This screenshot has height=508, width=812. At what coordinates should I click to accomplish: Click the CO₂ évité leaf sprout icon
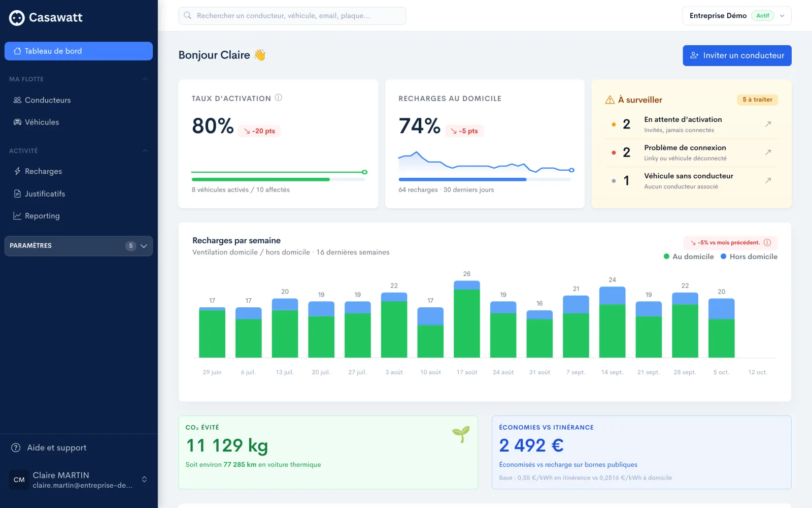click(x=461, y=434)
